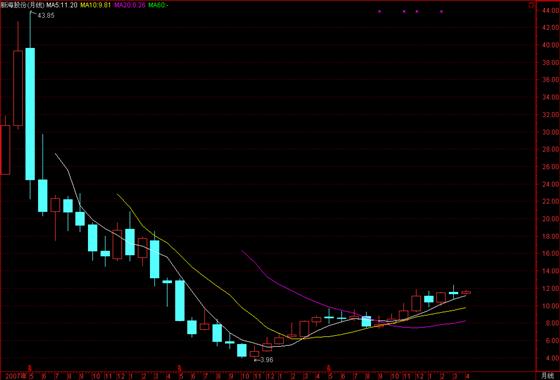
Task: Select the MA5 indicator label
Action: pyautogui.click(x=61, y=5)
